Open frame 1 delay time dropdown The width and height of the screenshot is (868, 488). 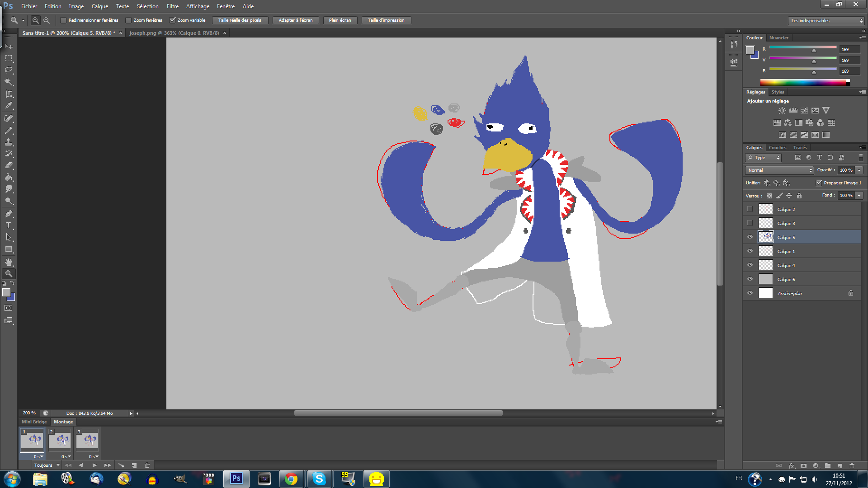pyautogui.click(x=38, y=457)
